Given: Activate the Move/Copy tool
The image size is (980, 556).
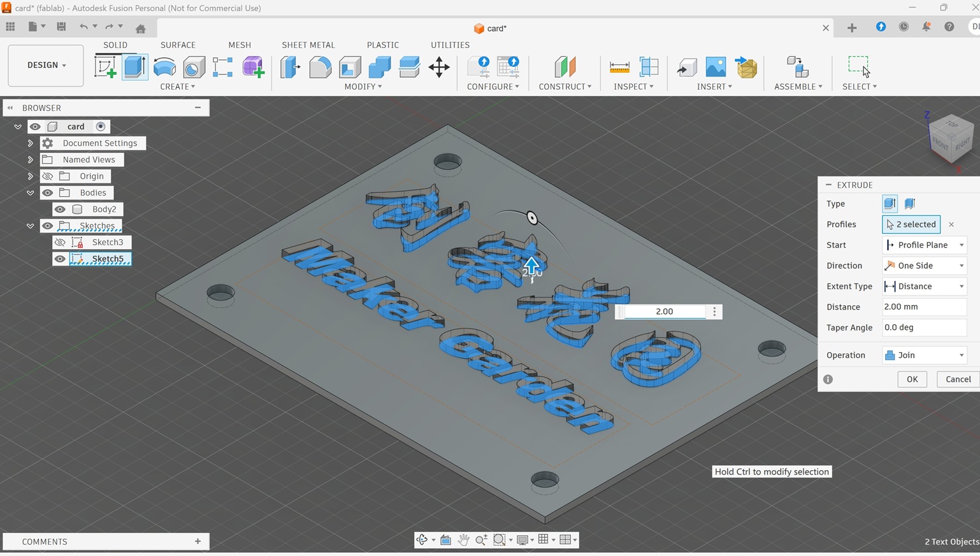Looking at the screenshot, I should coord(439,67).
